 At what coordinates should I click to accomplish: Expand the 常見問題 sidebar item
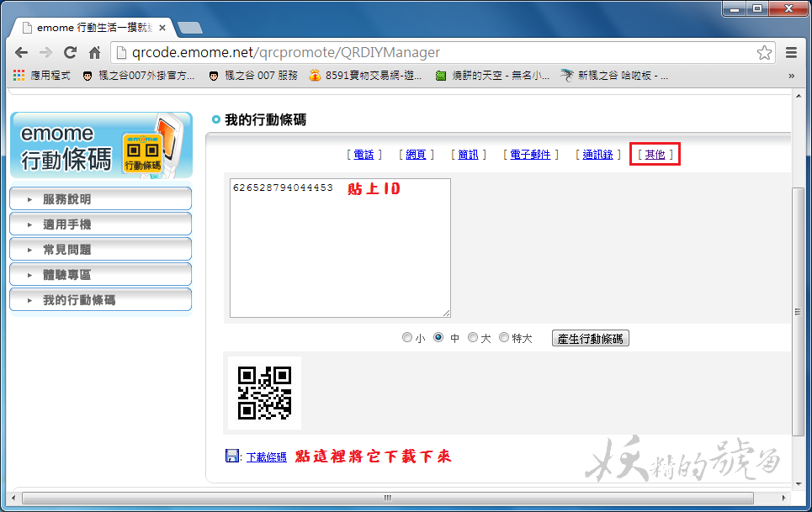coord(100,250)
